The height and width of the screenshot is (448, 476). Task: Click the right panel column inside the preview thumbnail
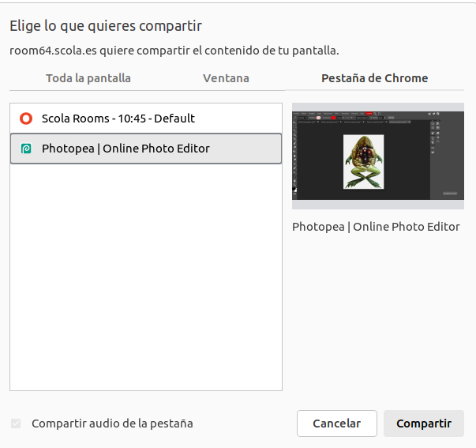[448, 154]
